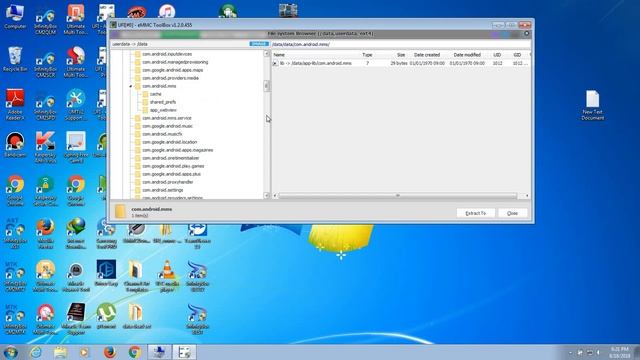Select the cache subfolder in tree

tap(156, 94)
